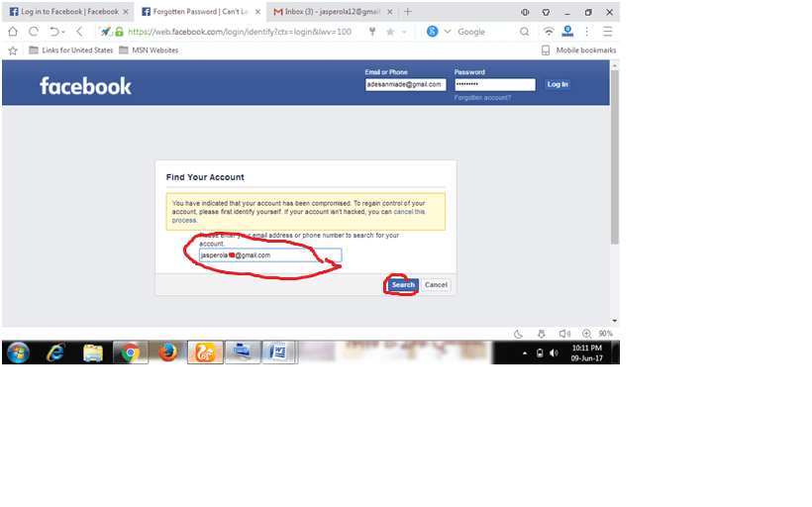
Task: Open the MSN Websites bookmark folder
Action: pyautogui.click(x=149, y=51)
